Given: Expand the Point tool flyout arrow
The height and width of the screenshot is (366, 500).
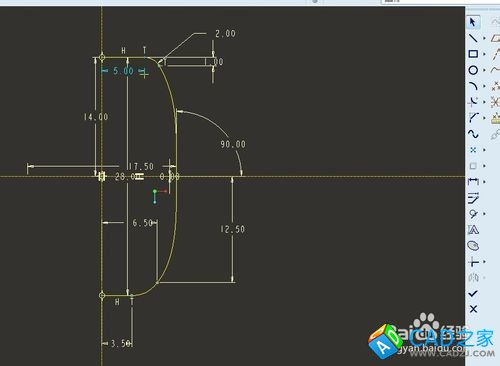Looking at the screenshot, I should pyautogui.click(x=484, y=150).
